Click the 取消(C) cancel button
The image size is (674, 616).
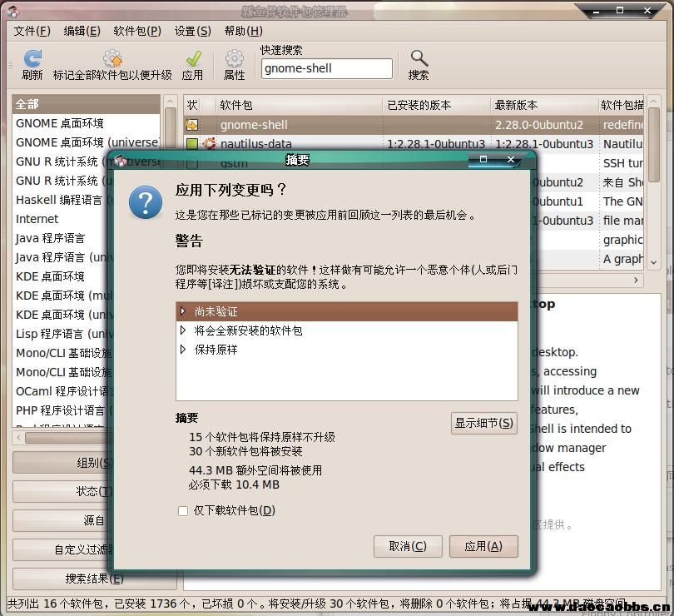(x=408, y=546)
